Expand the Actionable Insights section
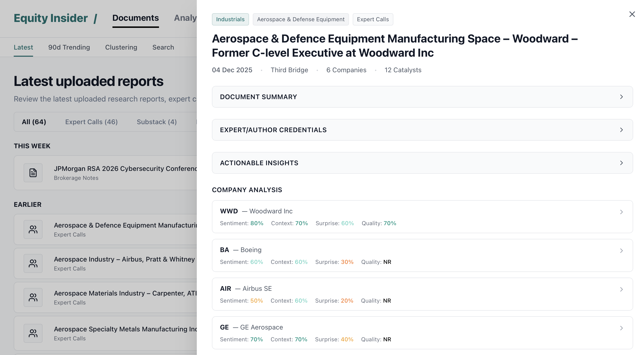This screenshot has width=644, height=355. tap(422, 163)
